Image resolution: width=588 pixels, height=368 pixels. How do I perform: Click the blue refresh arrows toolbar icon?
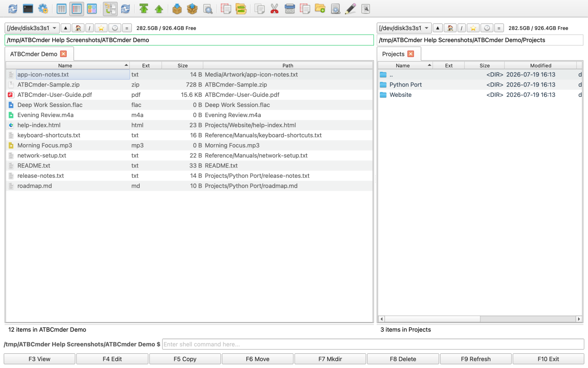[13, 9]
